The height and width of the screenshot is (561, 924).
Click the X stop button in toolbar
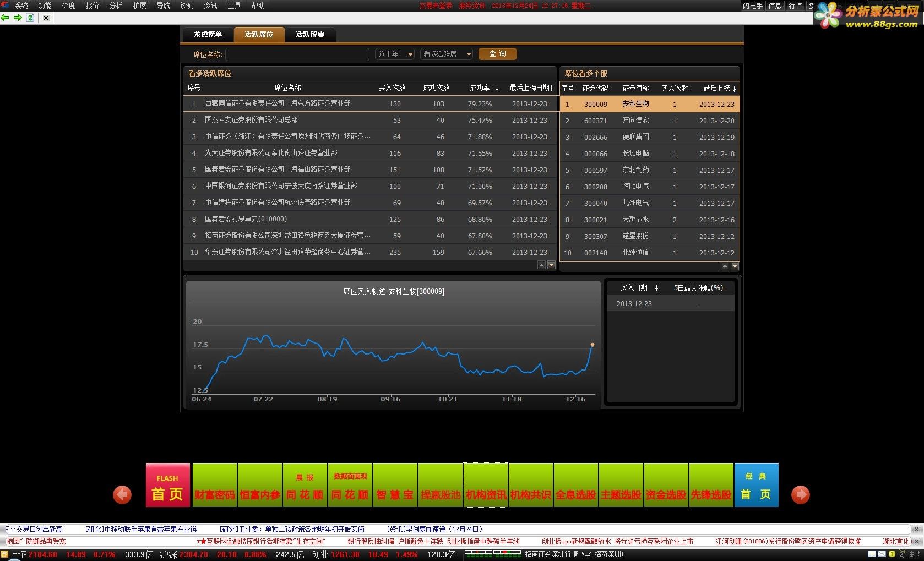[46, 18]
